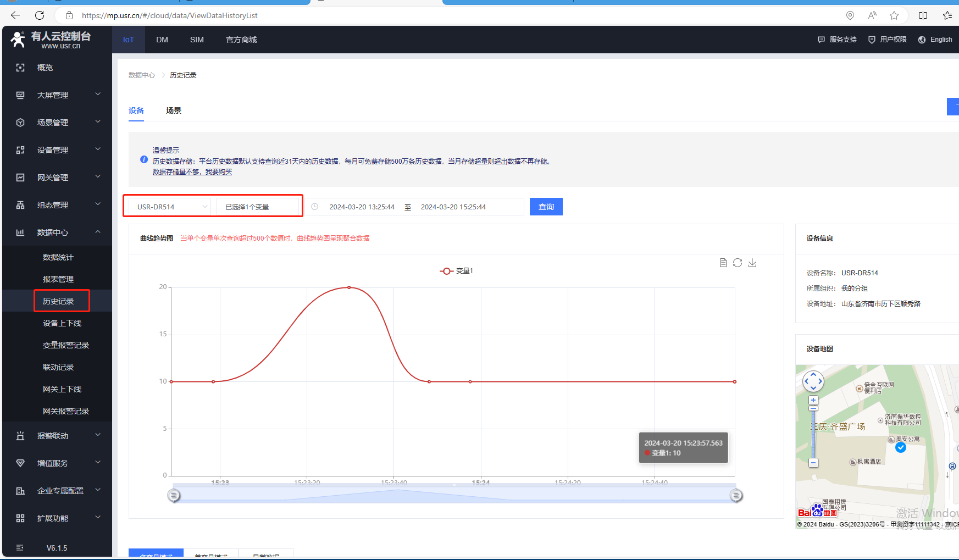Click the map zoom out button
This screenshot has height=560, width=959.
[x=813, y=463]
